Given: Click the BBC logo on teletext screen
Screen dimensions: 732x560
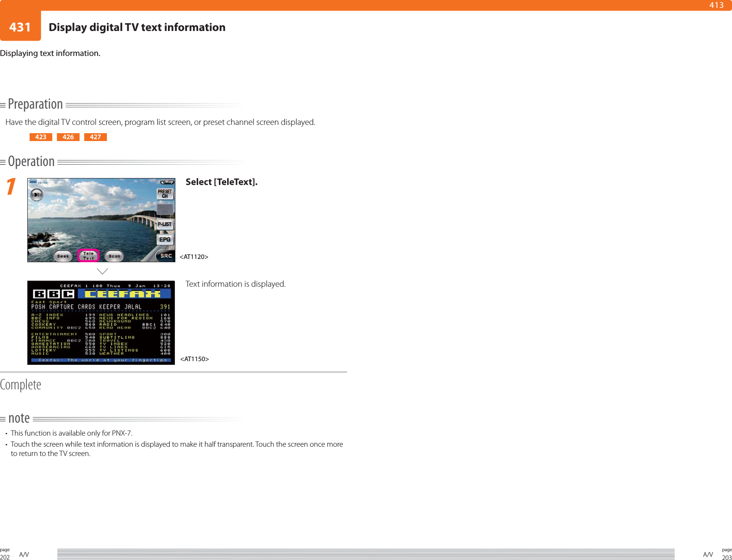Looking at the screenshot, I should point(54,294).
